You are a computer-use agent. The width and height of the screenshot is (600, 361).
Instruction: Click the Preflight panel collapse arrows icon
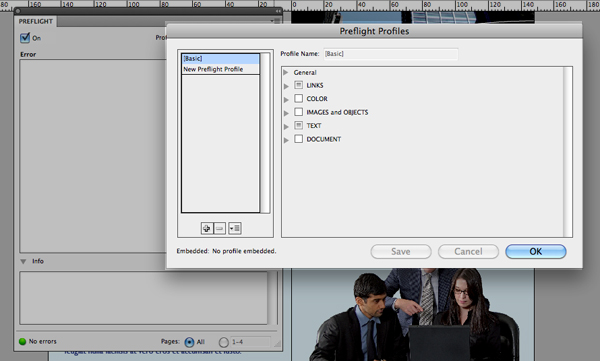pos(278,11)
